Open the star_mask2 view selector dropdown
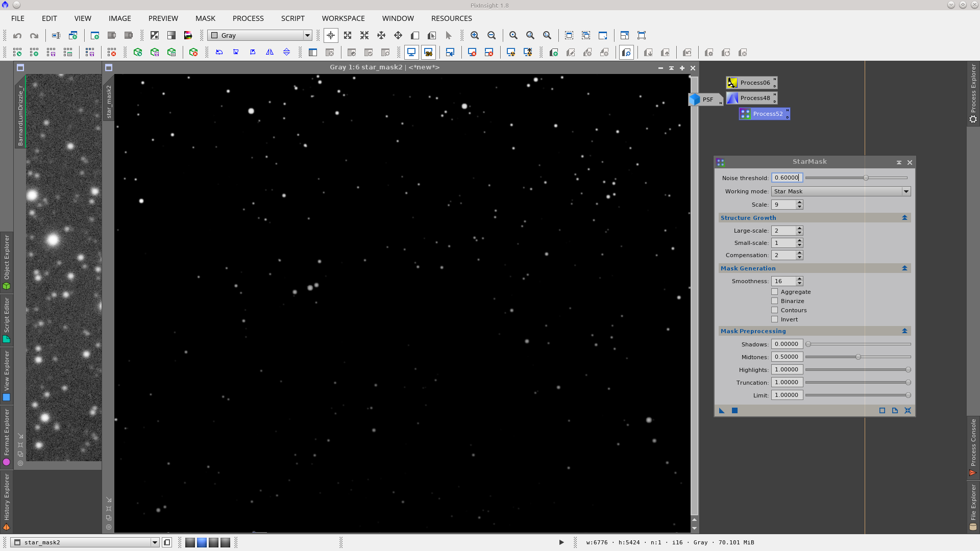980x551 pixels. [86, 542]
